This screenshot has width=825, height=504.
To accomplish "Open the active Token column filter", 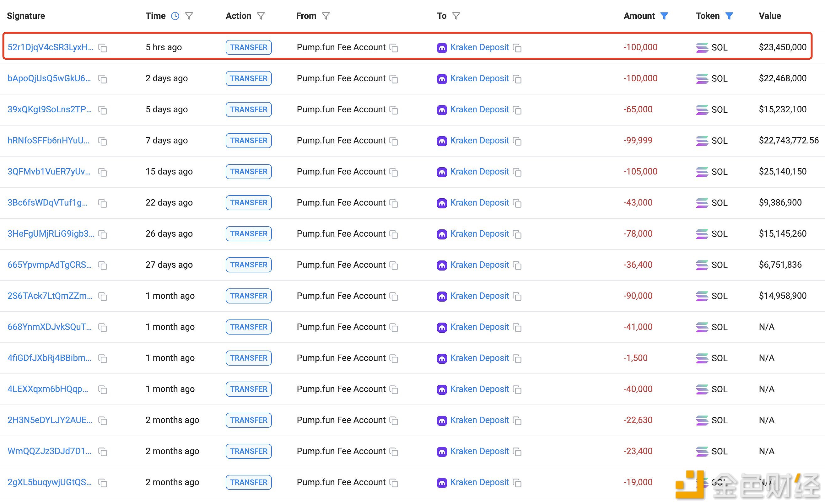I will (x=729, y=16).
